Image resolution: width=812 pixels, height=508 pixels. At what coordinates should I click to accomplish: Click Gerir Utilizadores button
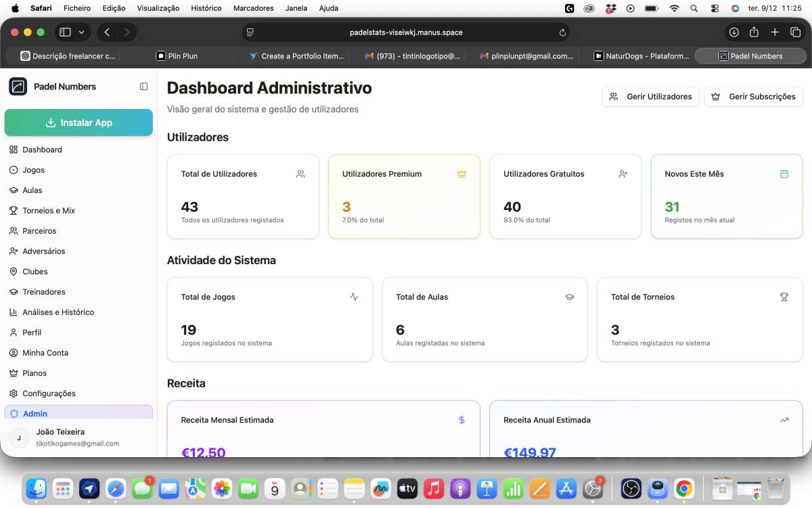tap(650, 97)
